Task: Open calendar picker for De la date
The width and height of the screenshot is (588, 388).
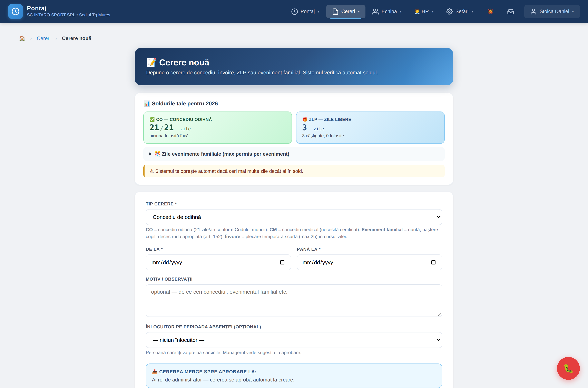Action: 282,262
